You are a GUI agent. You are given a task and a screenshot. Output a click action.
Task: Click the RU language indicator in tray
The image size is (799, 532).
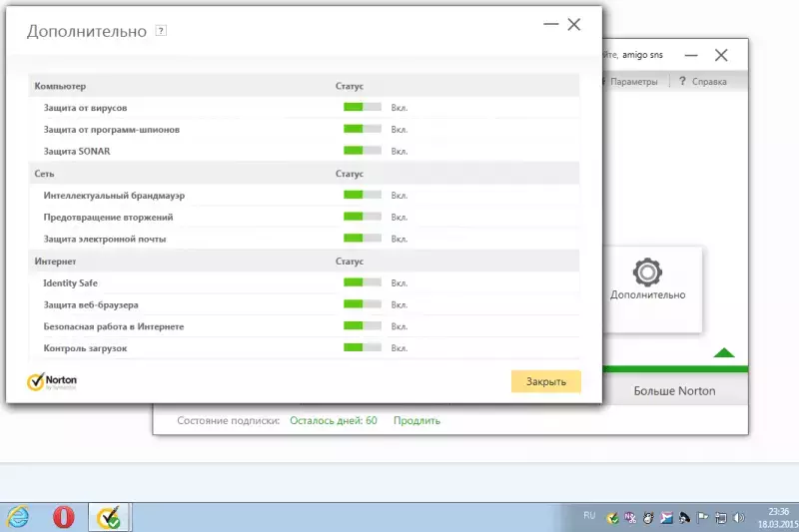pyautogui.click(x=589, y=516)
